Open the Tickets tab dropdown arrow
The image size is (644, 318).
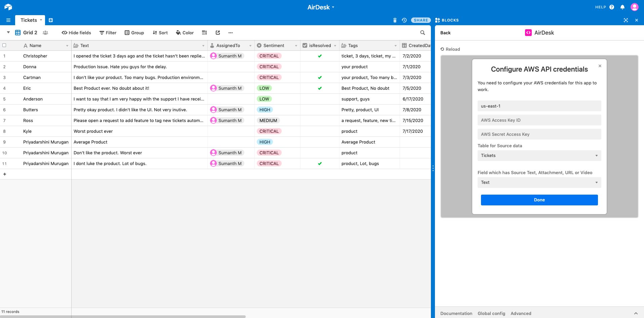tap(41, 20)
